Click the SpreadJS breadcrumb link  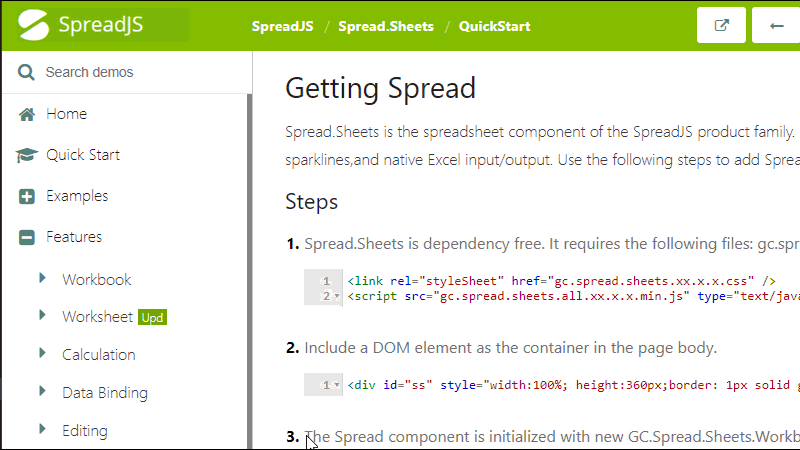tap(281, 26)
